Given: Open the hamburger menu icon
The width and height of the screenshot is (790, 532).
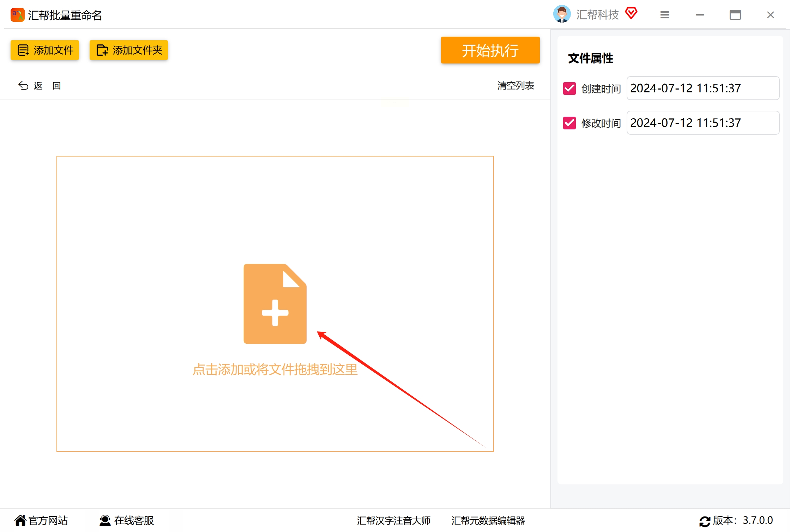Looking at the screenshot, I should (664, 15).
